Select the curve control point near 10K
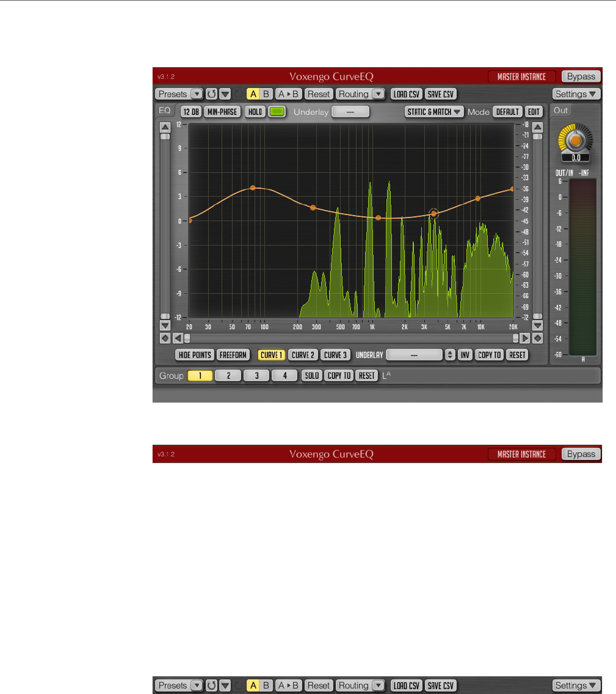This screenshot has width=616, height=694. pyautogui.click(x=477, y=199)
